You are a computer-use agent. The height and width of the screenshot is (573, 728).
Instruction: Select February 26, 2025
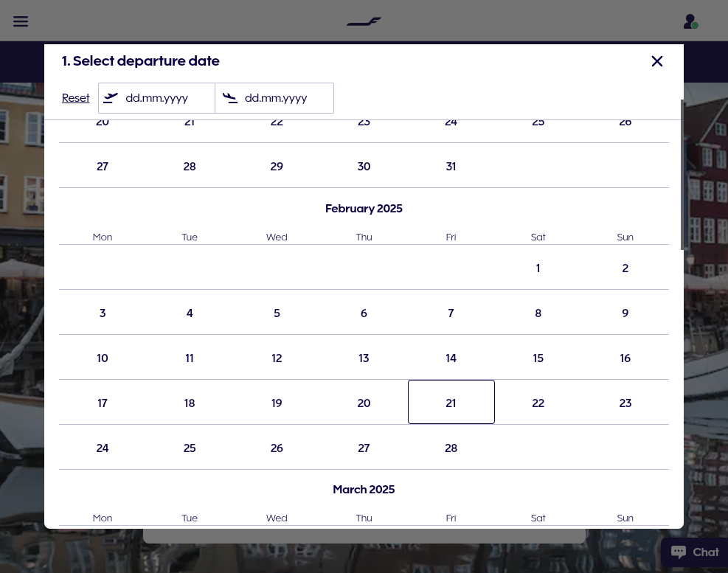click(277, 448)
